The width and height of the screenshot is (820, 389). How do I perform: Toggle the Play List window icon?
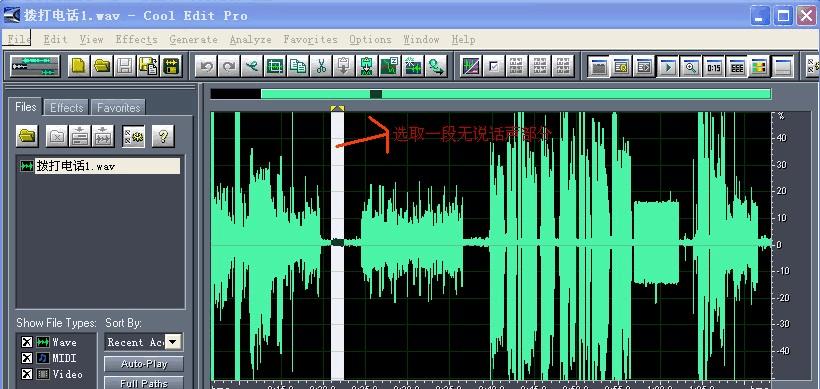[x=644, y=66]
